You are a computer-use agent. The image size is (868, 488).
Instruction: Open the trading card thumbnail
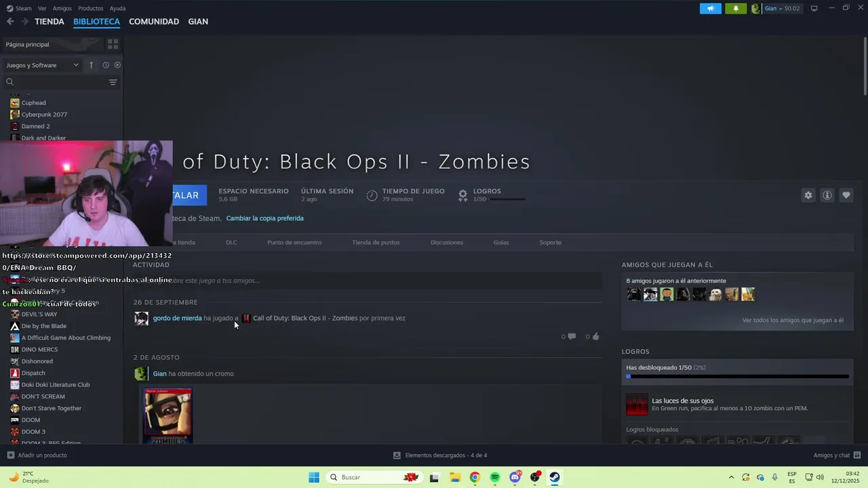point(167,415)
